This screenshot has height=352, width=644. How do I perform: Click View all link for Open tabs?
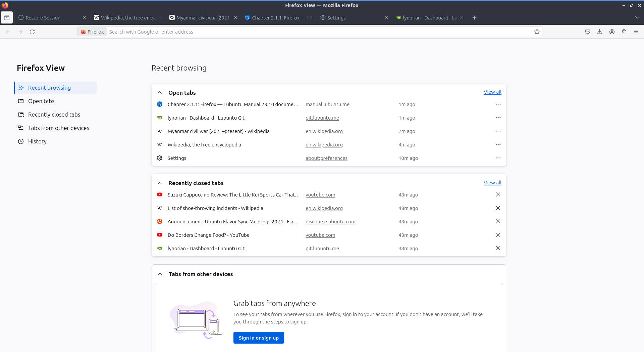click(492, 92)
